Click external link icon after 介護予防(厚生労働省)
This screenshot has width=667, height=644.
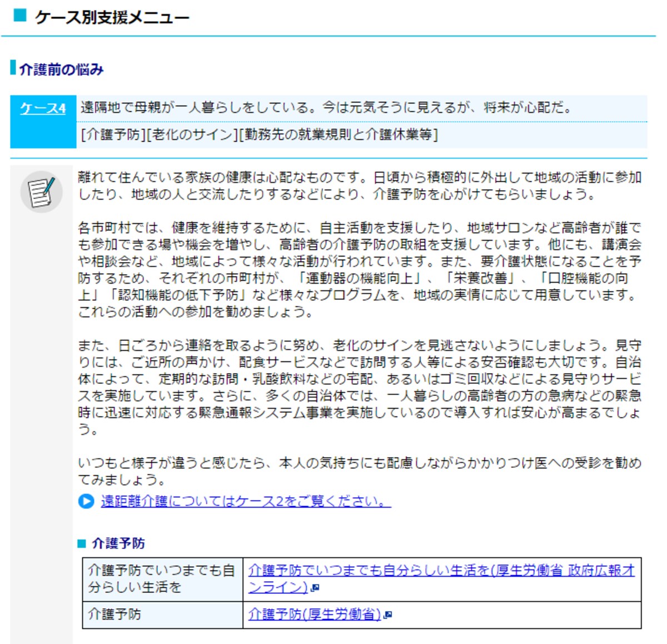388,615
